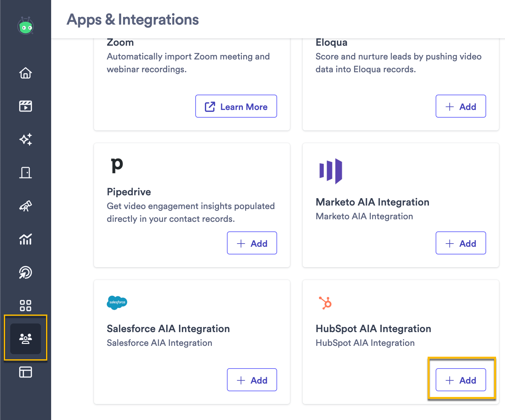Click the Marketo AIA Integration title
The height and width of the screenshot is (420, 505).
click(x=372, y=202)
